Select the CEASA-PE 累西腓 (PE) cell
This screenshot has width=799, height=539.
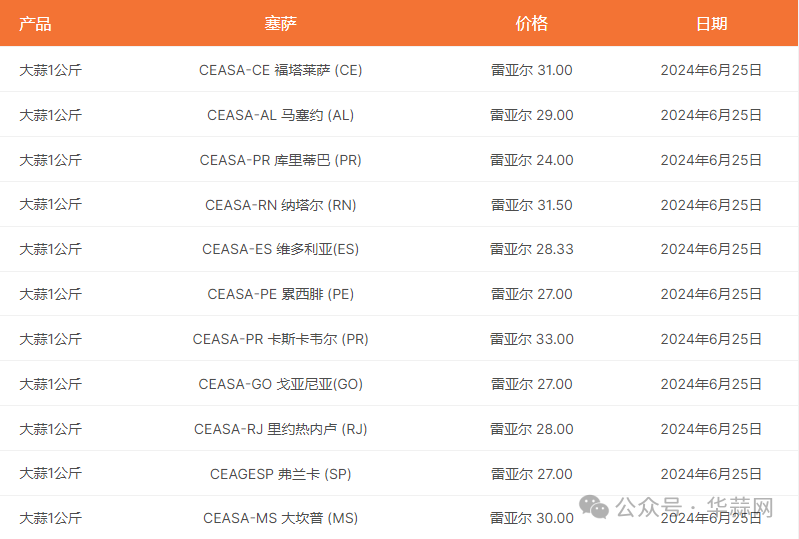coord(281,294)
